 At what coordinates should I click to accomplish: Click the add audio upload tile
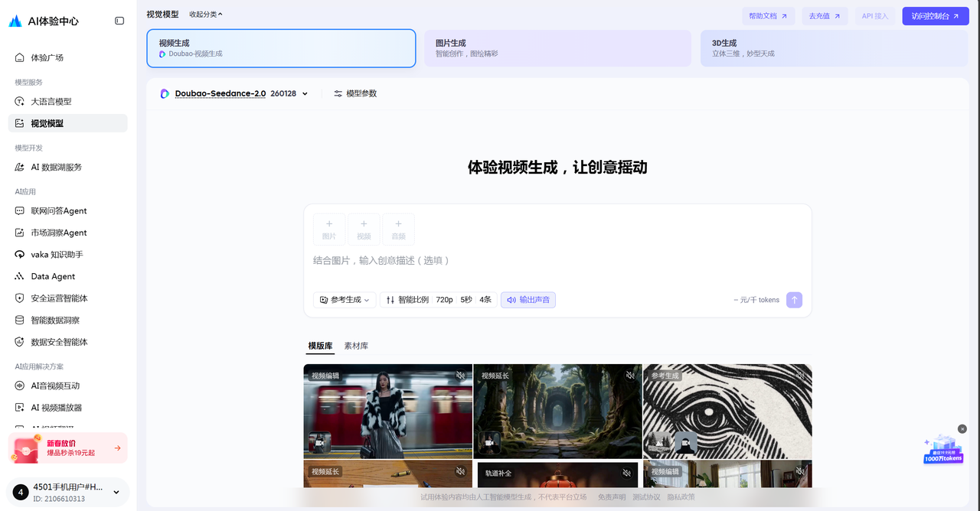398,229
